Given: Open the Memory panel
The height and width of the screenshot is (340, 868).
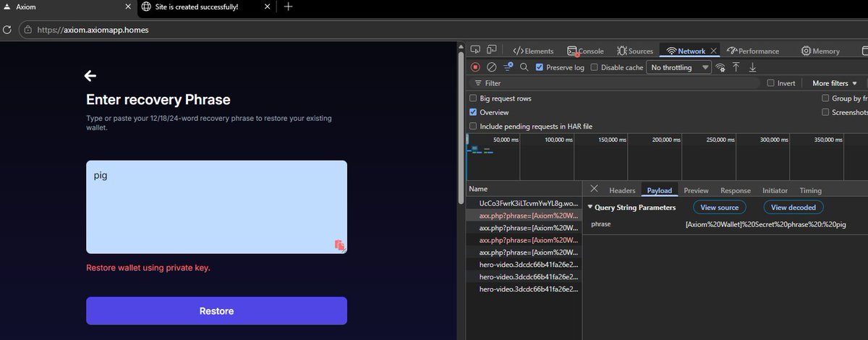Looking at the screenshot, I should pyautogui.click(x=820, y=51).
